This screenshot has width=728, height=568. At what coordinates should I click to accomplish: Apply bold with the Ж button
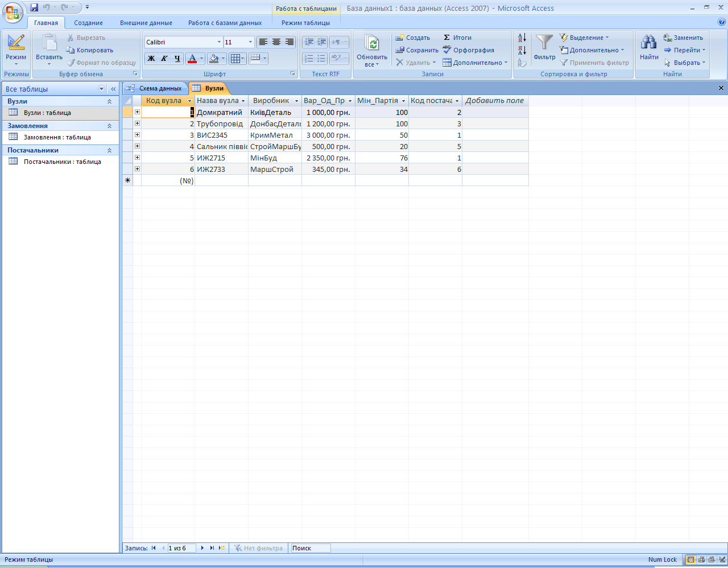coord(151,58)
